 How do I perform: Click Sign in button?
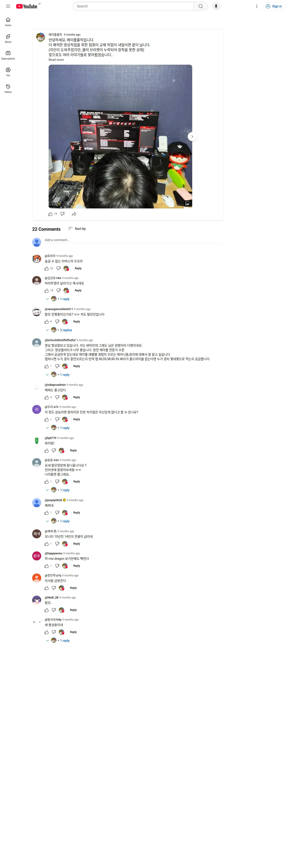274,6
